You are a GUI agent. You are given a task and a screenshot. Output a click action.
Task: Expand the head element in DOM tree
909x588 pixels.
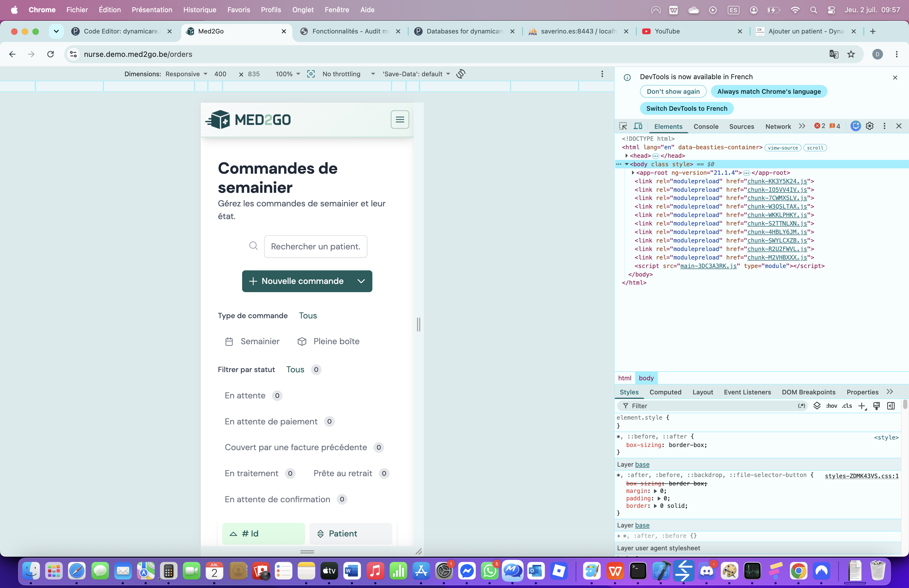pyautogui.click(x=627, y=156)
